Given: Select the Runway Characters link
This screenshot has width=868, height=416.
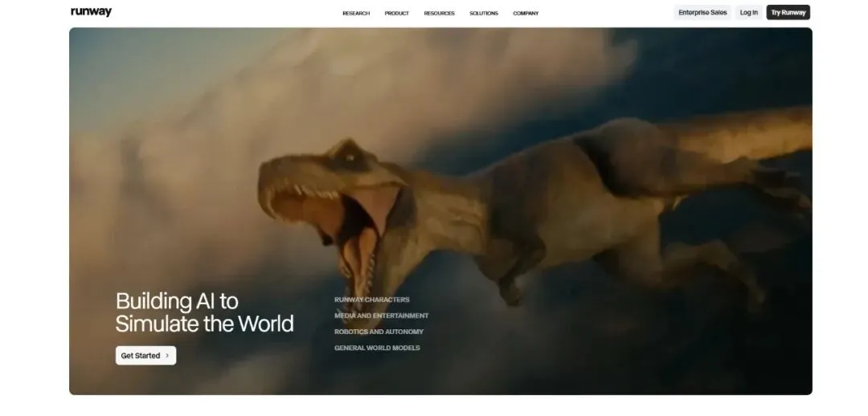Looking at the screenshot, I should pyautogui.click(x=372, y=300).
